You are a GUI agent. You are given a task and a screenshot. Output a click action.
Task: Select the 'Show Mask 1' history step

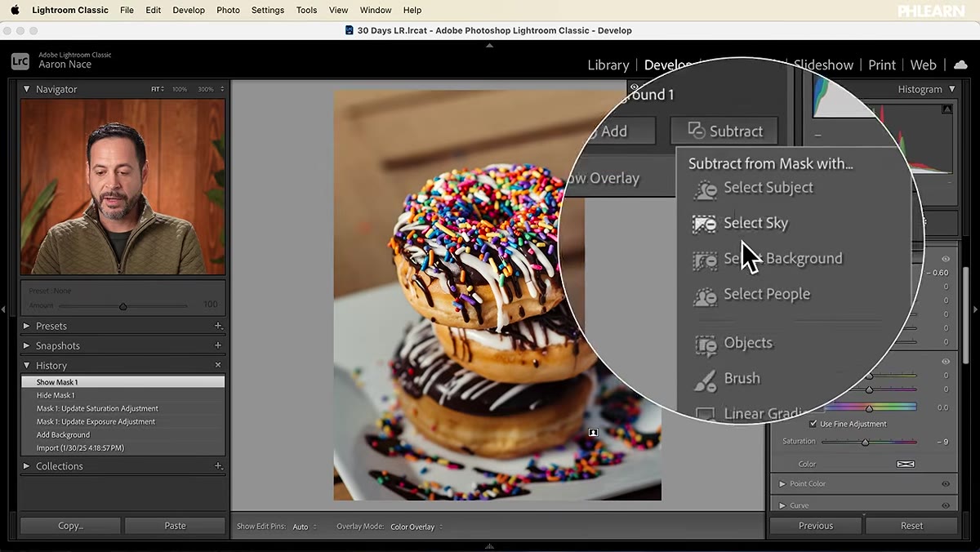(x=122, y=382)
